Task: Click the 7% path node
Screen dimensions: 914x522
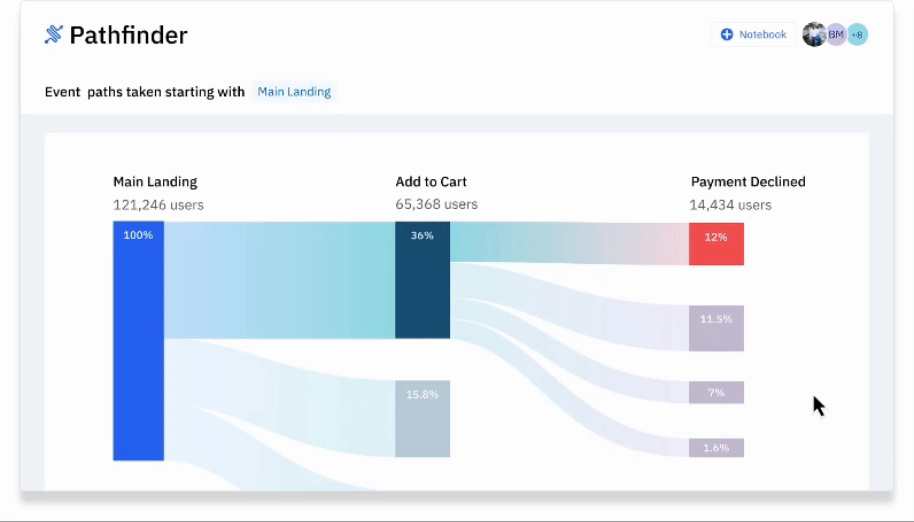Action: [x=716, y=392]
